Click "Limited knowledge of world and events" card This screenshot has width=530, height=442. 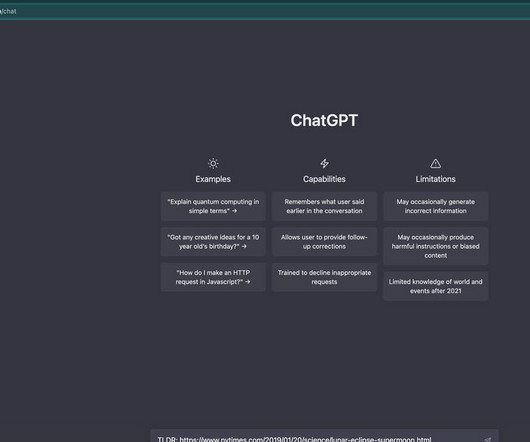(x=436, y=286)
